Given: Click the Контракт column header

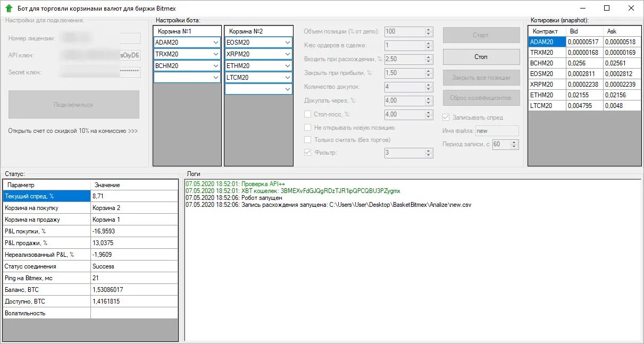Looking at the screenshot, I should pyautogui.click(x=547, y=31).
